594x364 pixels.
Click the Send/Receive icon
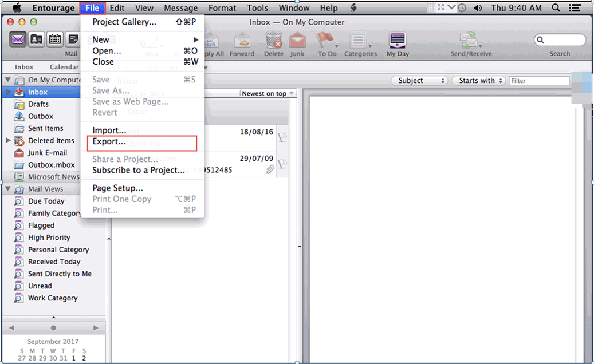pos(469,40)
